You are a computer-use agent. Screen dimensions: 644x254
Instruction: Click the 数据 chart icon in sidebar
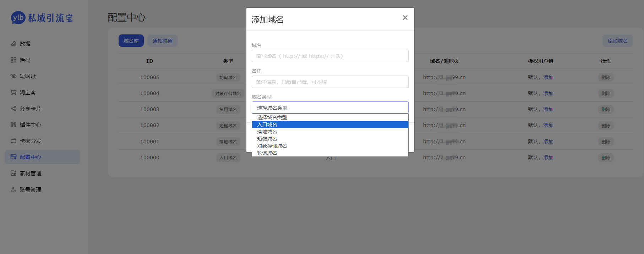click(13, 44)
